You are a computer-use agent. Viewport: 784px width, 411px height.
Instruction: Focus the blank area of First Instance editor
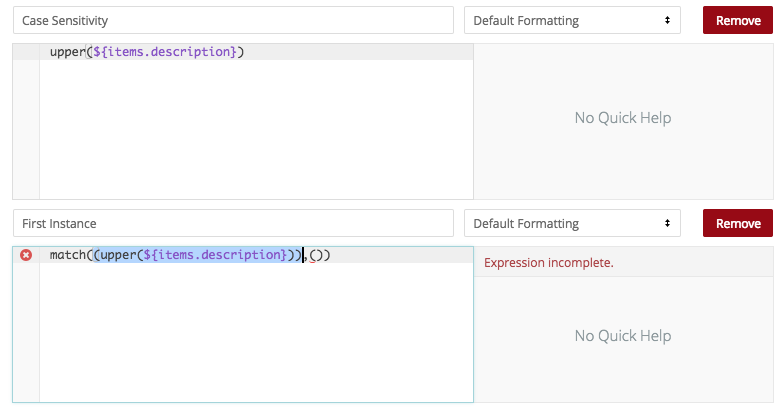(x=256, y=332)
